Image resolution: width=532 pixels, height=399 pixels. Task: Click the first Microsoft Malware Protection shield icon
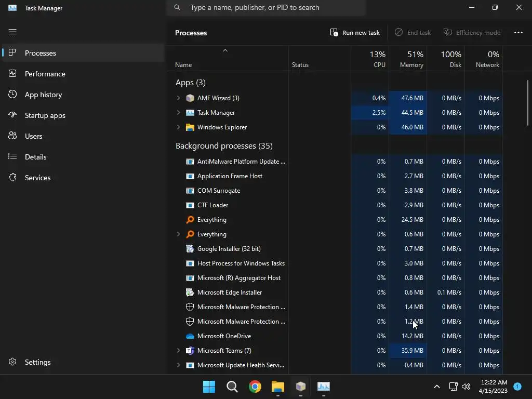coord(190,307)
